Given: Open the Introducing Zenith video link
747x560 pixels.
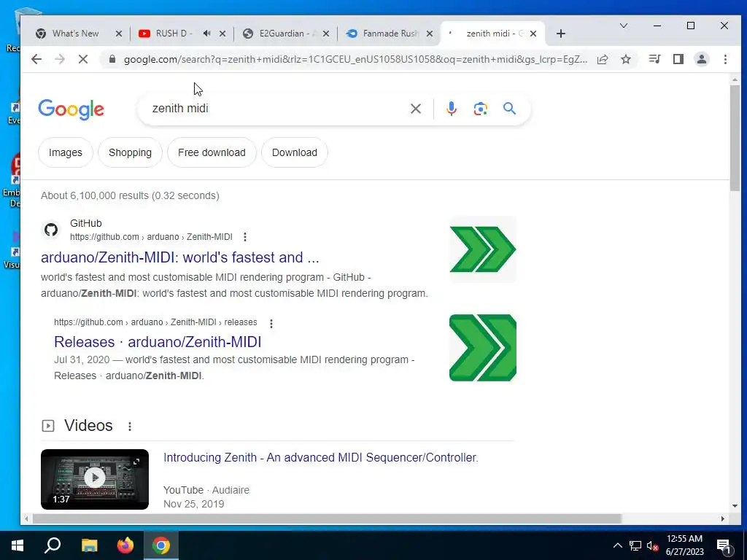Looking at the screenshot, I should point(321,458).
